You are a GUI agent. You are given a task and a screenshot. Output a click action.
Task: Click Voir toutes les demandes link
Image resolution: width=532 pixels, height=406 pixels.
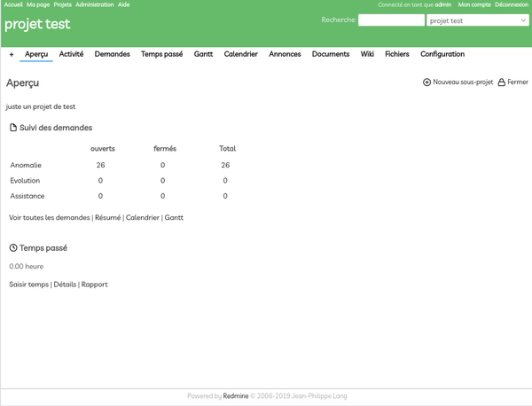[50, 217]
